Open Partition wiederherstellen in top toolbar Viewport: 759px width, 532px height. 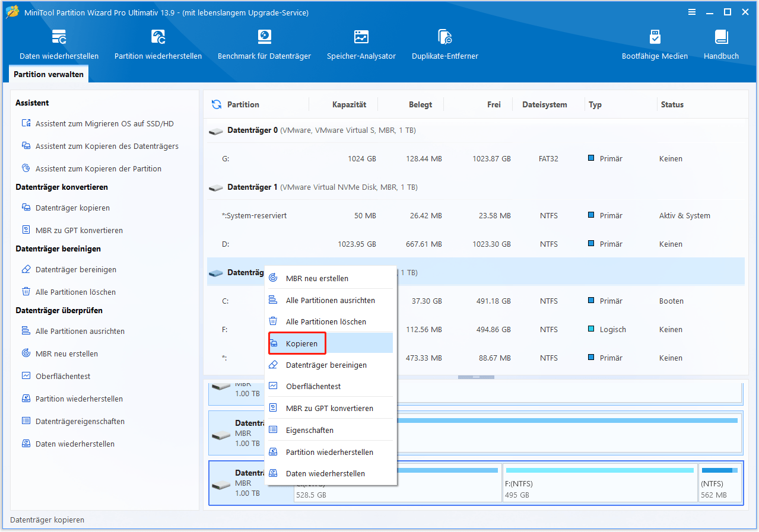point(158,44)
